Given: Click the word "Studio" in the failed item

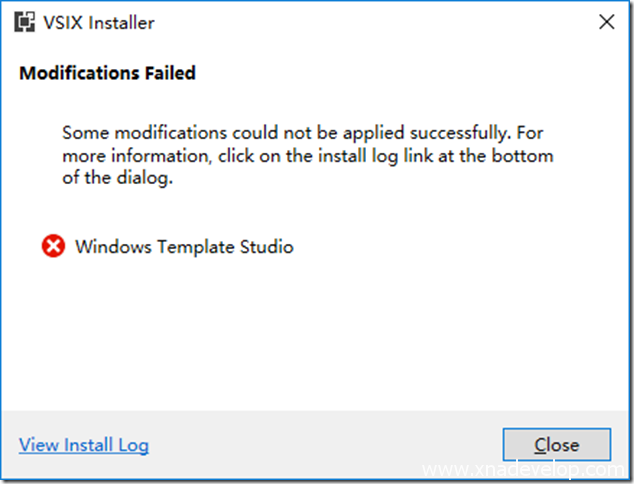Looking at the screenshot, I should [264, 246].
